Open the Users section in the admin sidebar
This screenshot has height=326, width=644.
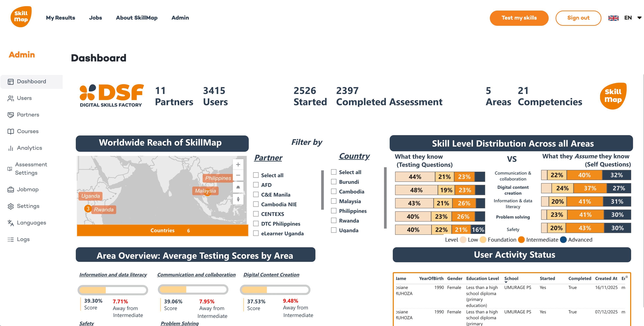pos(24,98)
